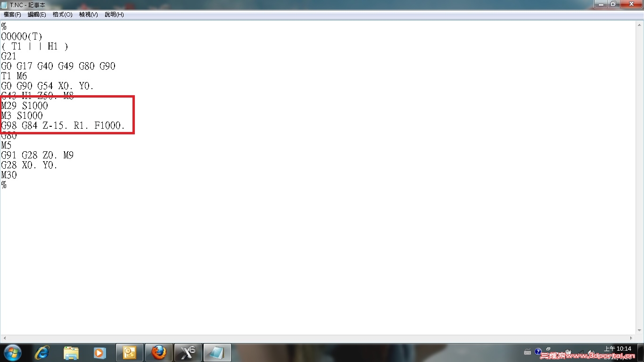
Task: Click line G91 G28 Z0. M9
Action: [x=37, y=155]
